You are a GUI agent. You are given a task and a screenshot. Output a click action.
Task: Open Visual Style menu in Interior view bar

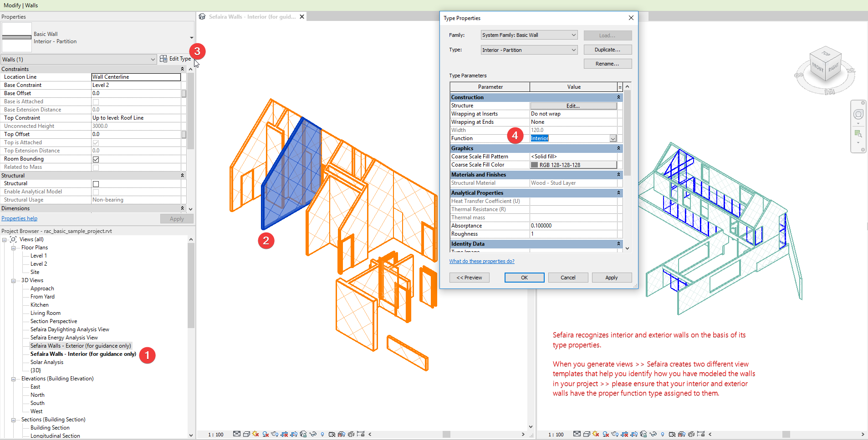pyautogui.click(x=246, y=434)
